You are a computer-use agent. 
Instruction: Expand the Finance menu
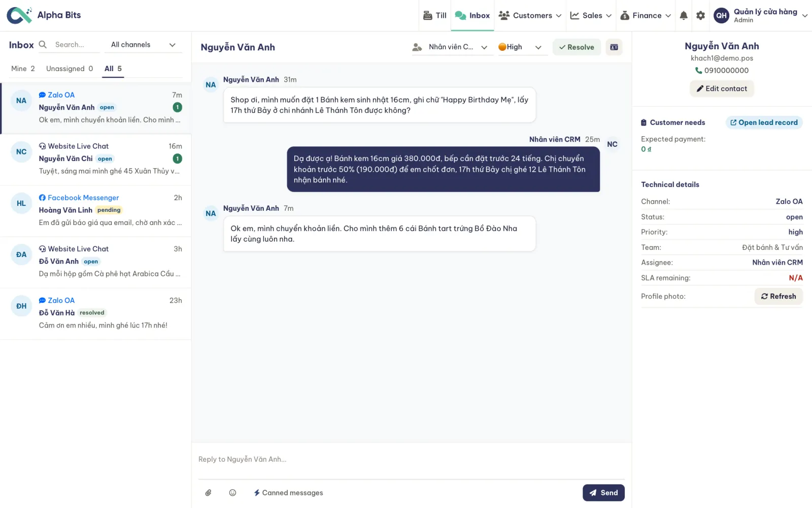pyautogui.click(x=646, y=16)
